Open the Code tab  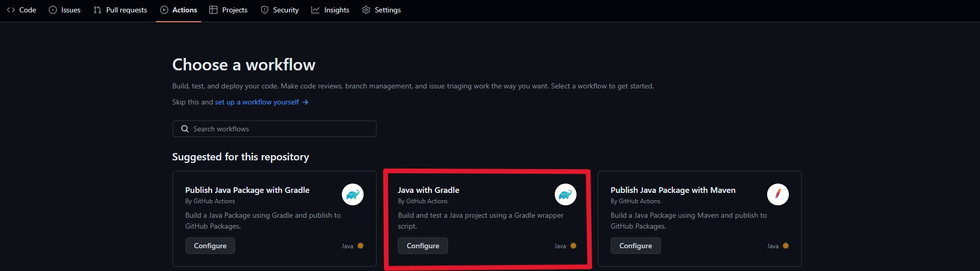click(21, 10)
